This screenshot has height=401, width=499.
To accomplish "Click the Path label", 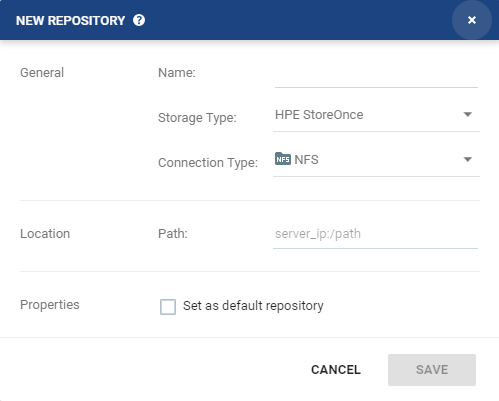I will click(173, 234).
